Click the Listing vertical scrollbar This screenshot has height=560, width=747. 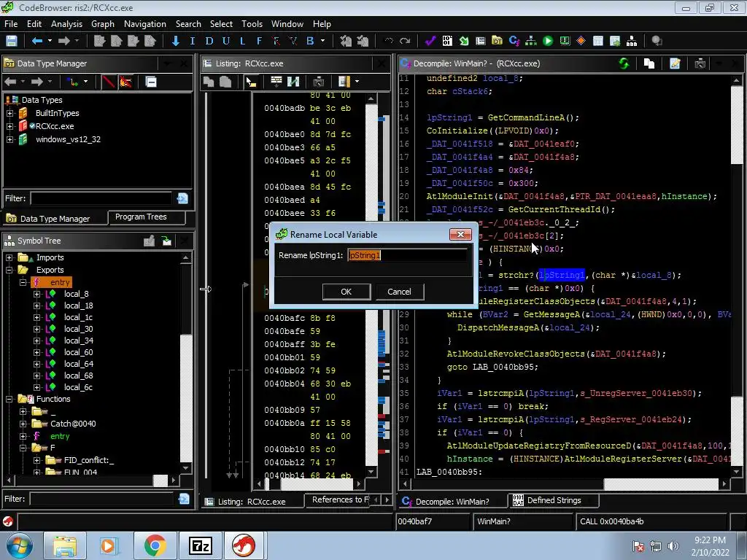coord(371,285)
